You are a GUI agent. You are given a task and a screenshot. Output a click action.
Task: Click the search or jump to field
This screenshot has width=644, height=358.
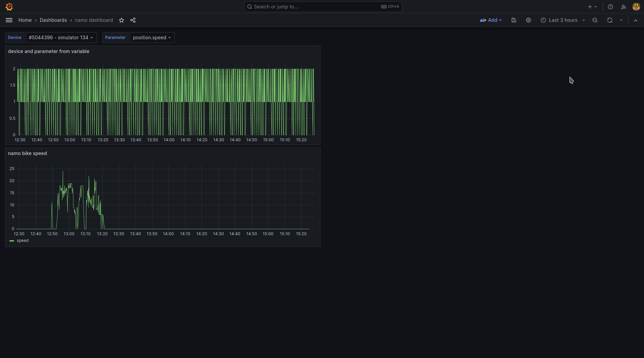coord(322,7)
